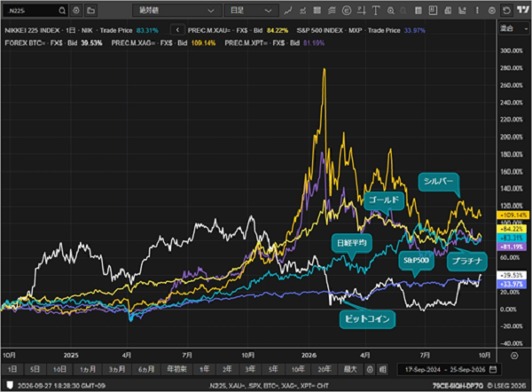Click the round target icon beside search
Screen dimensions: 532x392
pyautogui.click(x=76, y=11)
